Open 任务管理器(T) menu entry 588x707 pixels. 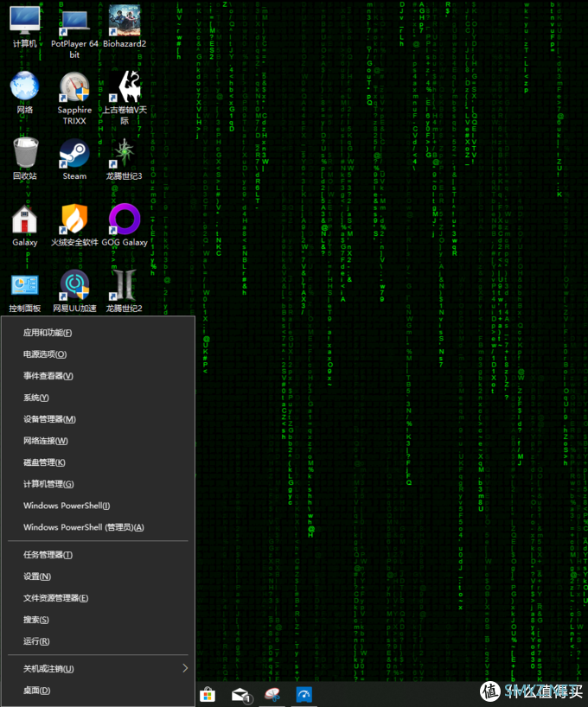tap(98, 555)
